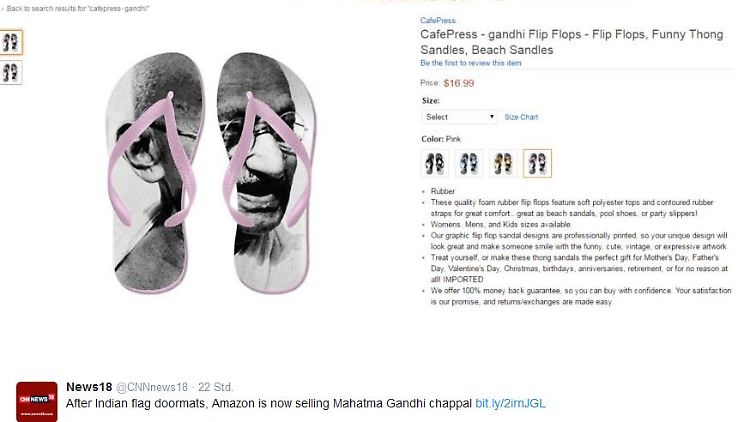The height and width of the screenshot is (422, 750).
Task: Open the bit.ly link in the tweet
Action: click(x=510, y=403)
